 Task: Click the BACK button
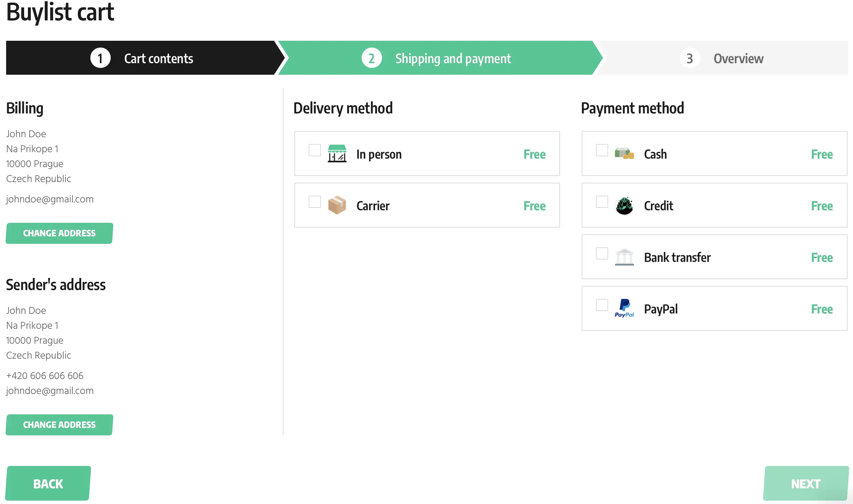pos(49,483)
